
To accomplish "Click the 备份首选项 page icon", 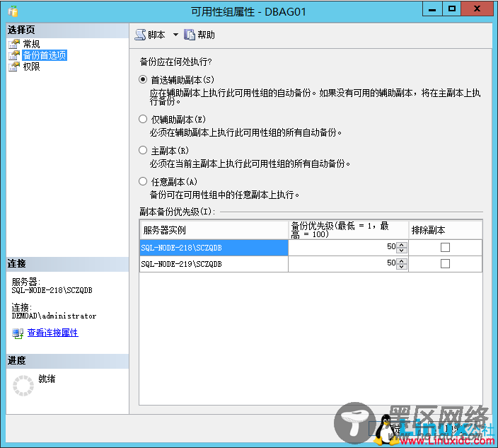I will (14, 55).
